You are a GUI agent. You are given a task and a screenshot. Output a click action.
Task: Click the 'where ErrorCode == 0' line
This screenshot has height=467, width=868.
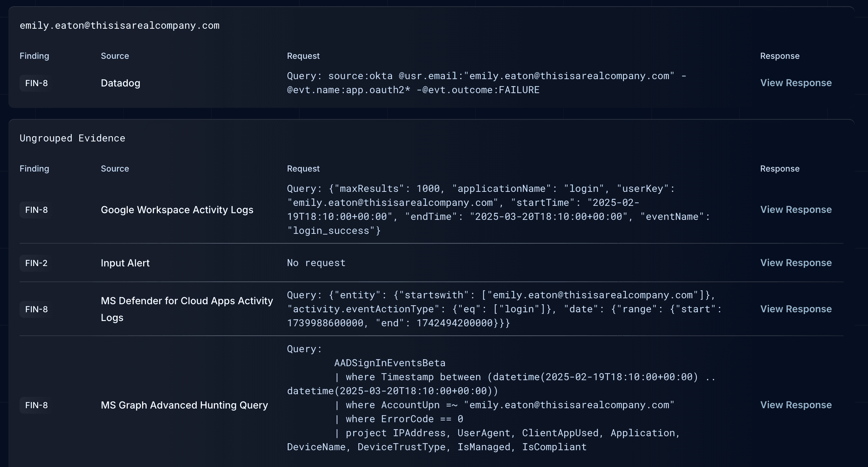coord(399,419)
